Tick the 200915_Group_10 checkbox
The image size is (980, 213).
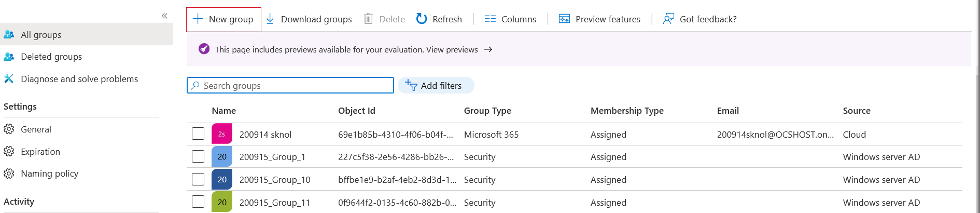pos(198,179)
